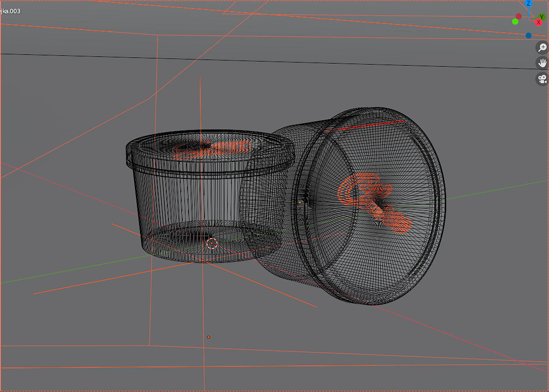Viewport: 549px width, 392px height.
Task: Snap view to the blue Z axis
Action: tap(528, 3)
